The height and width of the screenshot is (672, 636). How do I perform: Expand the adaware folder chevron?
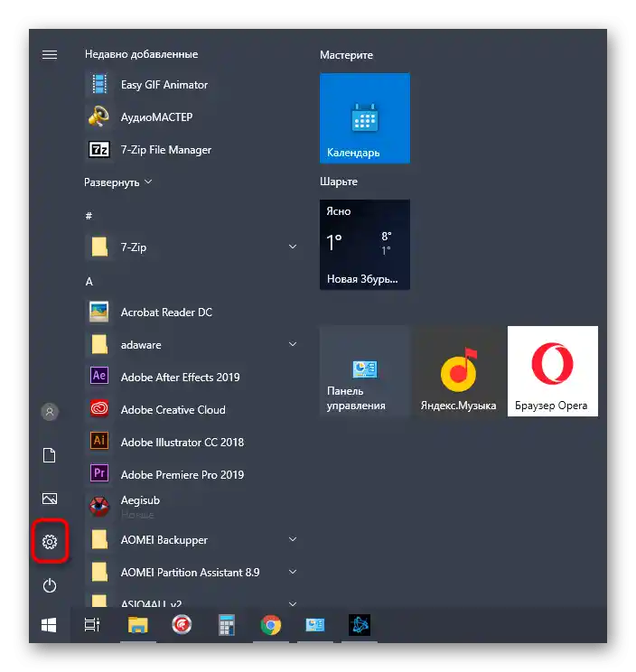click(x=293, y=344)
